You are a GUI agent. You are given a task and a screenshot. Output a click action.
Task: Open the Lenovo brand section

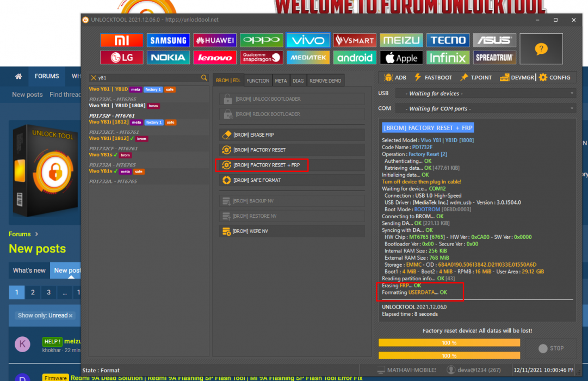point(214,58)
